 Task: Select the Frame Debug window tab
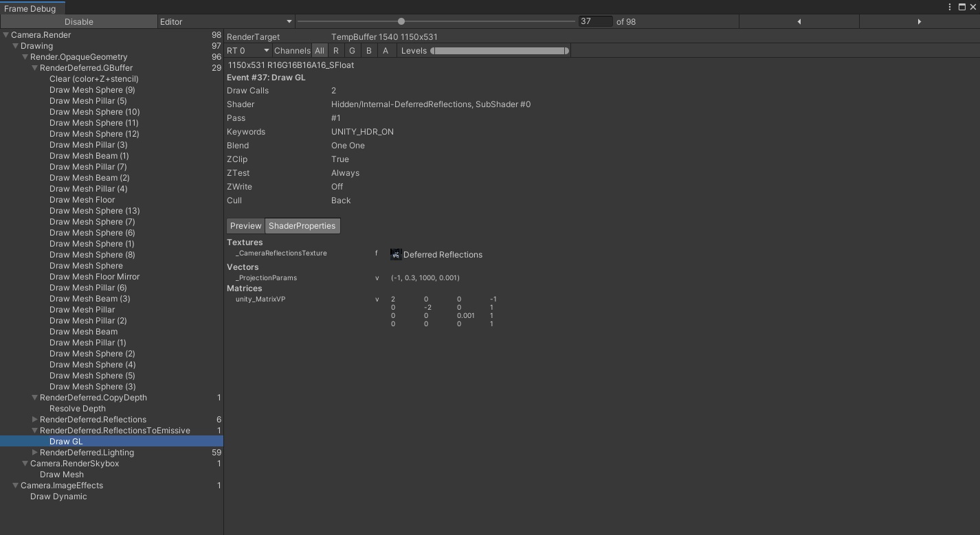pyautogui.click(x=32, y=8)
